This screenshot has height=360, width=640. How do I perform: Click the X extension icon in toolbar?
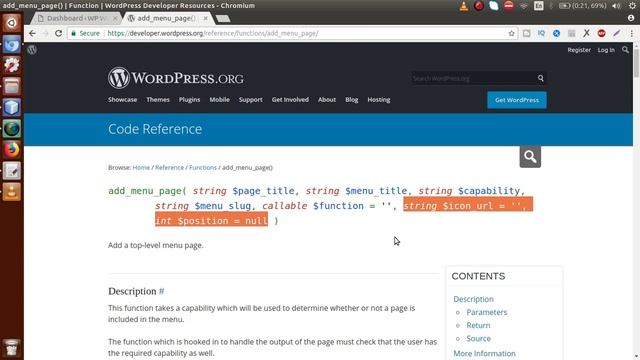[587, 33]
